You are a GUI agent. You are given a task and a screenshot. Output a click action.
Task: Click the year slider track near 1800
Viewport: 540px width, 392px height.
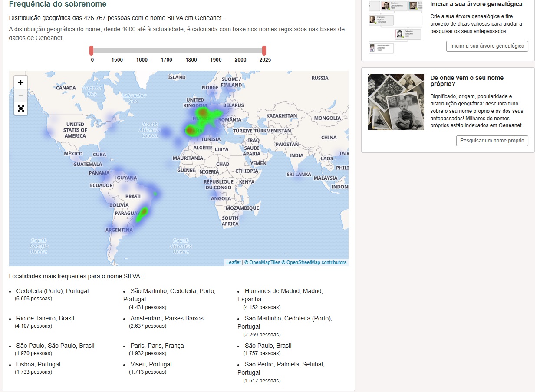click(191, 50)
